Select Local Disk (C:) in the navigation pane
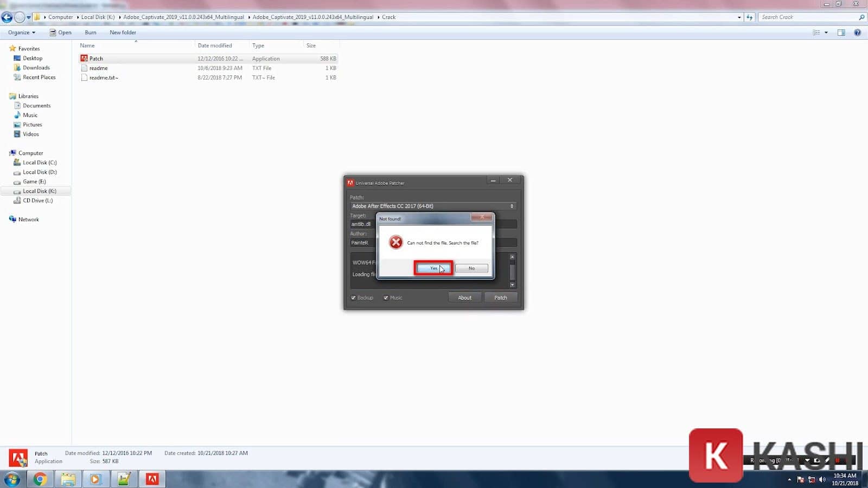This screenshot has height=488, width=868. pos(40,163)
